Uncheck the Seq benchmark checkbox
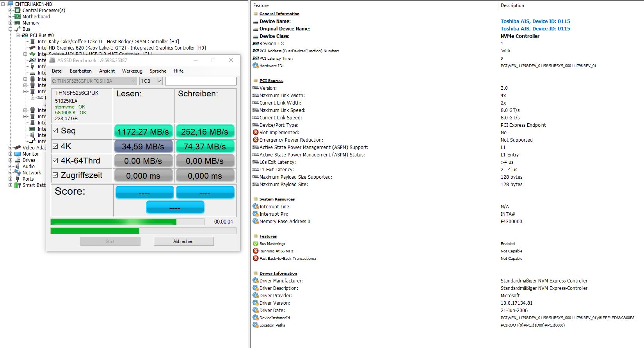Viewport: 644px width, 348px height. tap(55, 131)
